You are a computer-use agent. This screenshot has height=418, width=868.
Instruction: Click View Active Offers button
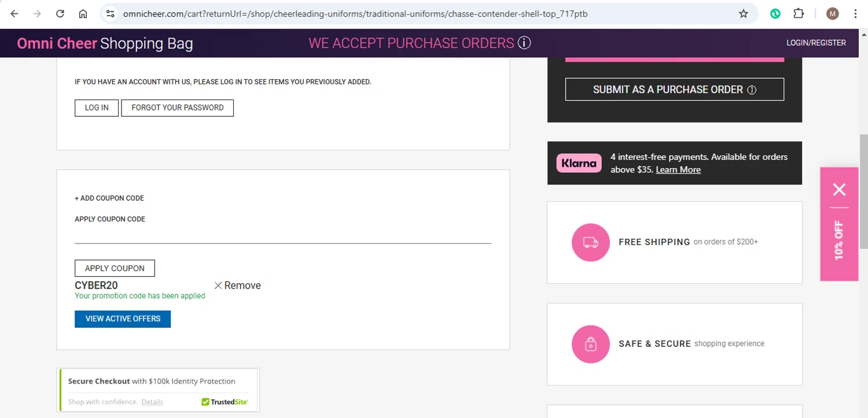point(123,319)
